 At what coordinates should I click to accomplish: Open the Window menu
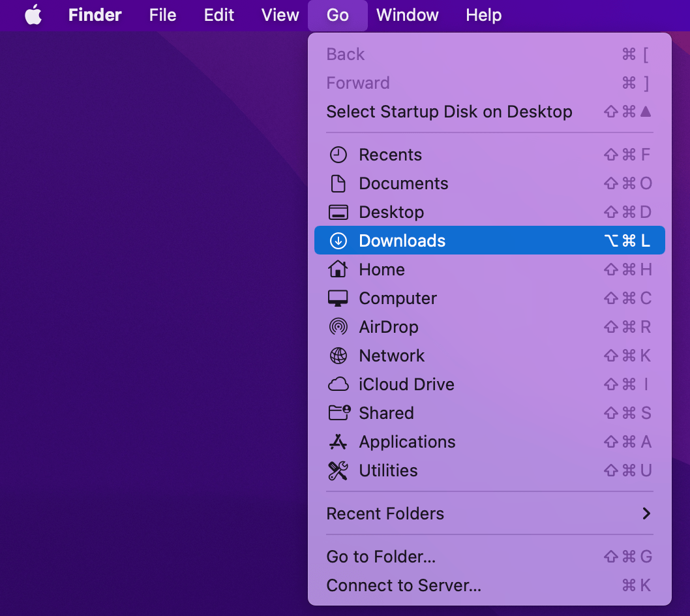(x=407, y=15)
